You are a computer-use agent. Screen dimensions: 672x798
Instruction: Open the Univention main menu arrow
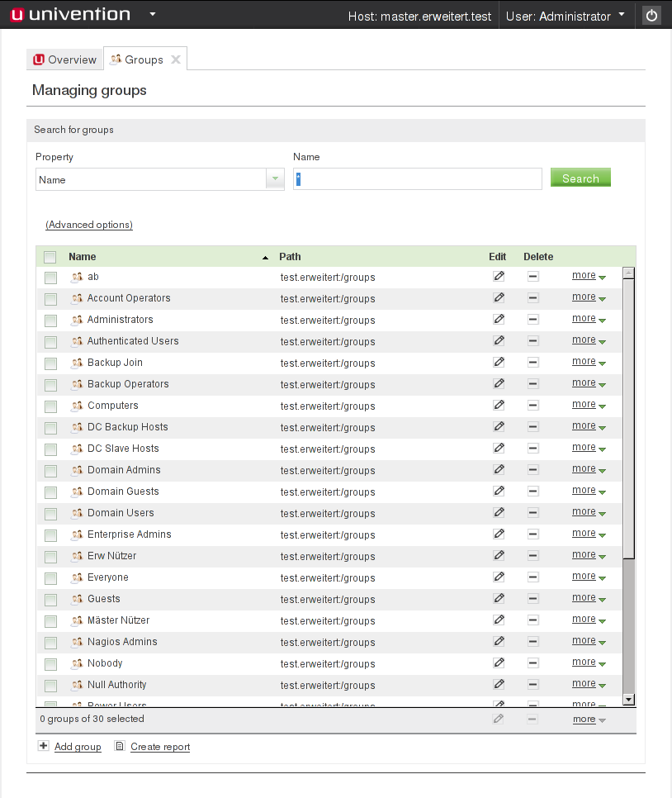pos(152,15)
